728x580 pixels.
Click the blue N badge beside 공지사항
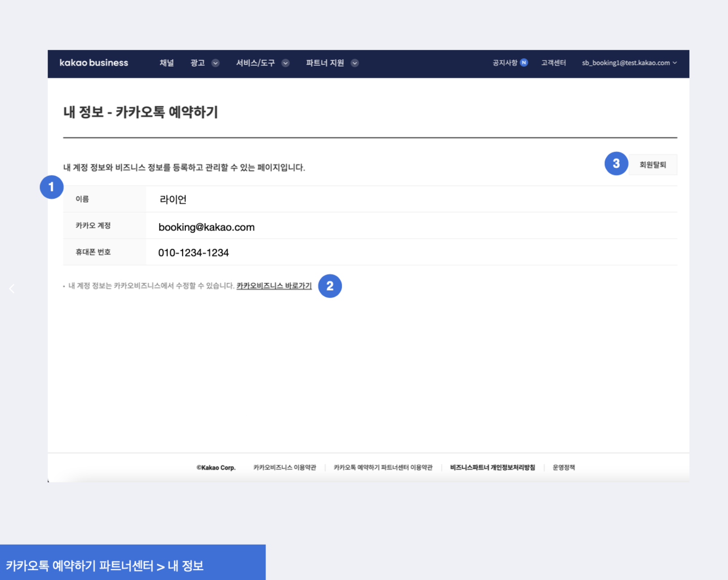(x=524, y=63)
